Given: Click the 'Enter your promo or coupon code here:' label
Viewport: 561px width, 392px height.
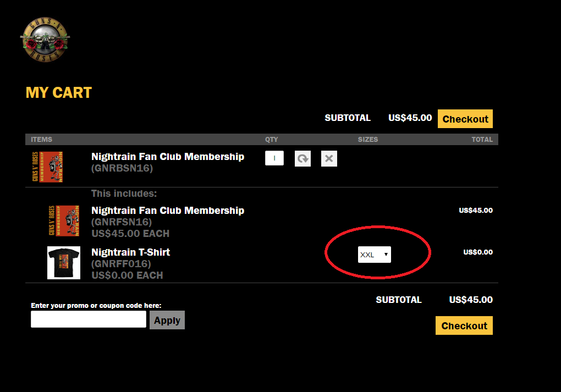Looking at the screenshot, I should point(96,306).
